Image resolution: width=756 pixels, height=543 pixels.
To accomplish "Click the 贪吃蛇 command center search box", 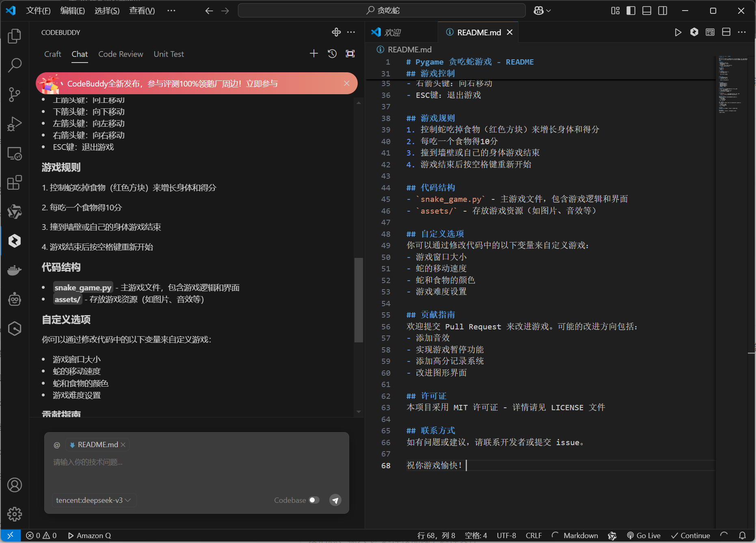I will point(382,11).
